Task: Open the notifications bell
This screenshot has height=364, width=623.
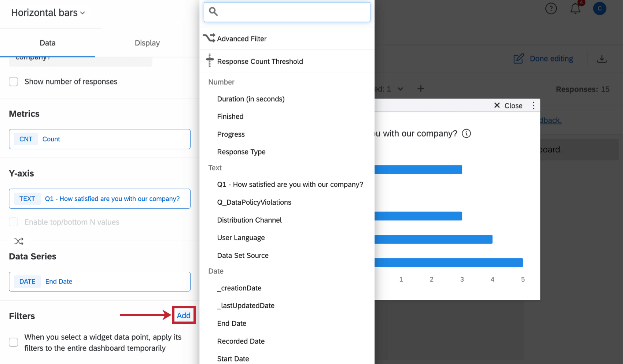Action: coord(575,9)
